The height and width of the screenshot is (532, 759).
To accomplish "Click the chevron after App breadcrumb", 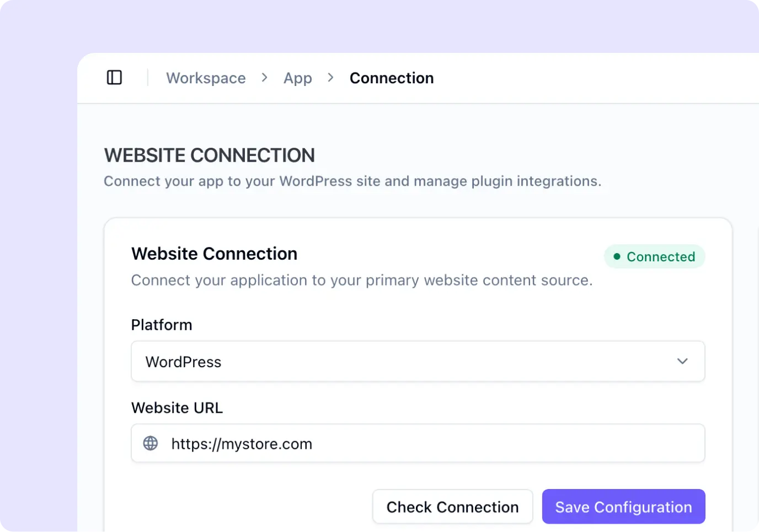I will click(x=331, y=78).
